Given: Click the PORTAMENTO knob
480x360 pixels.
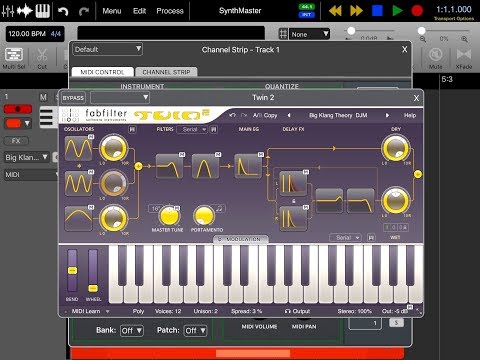Looking at the screenshot, I should (204, 216).
